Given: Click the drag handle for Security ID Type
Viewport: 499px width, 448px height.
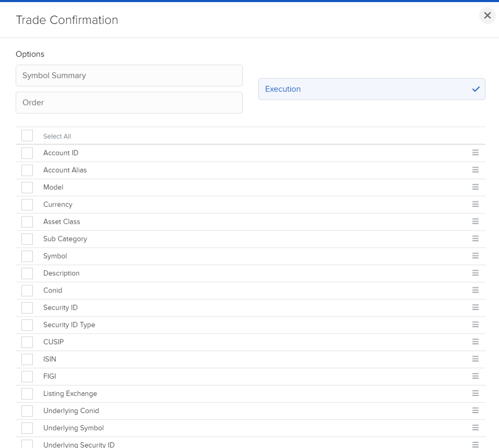Looking at the screenshot, I should (475, 324).
